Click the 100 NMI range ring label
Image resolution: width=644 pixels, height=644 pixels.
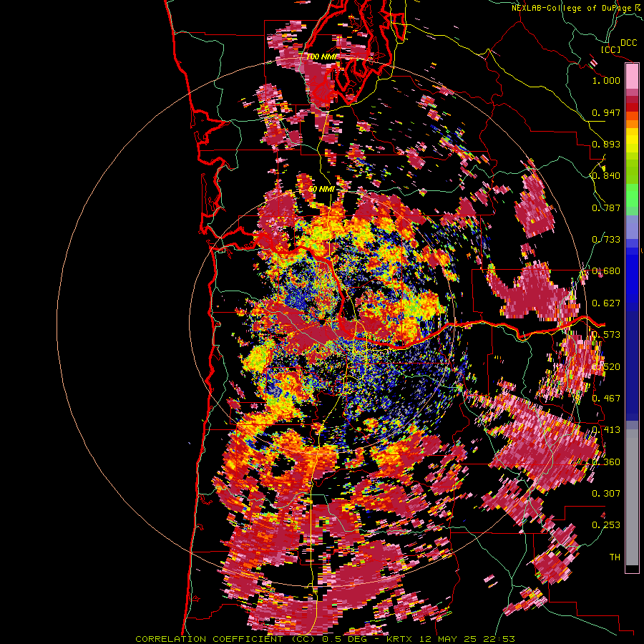point(321,57)
